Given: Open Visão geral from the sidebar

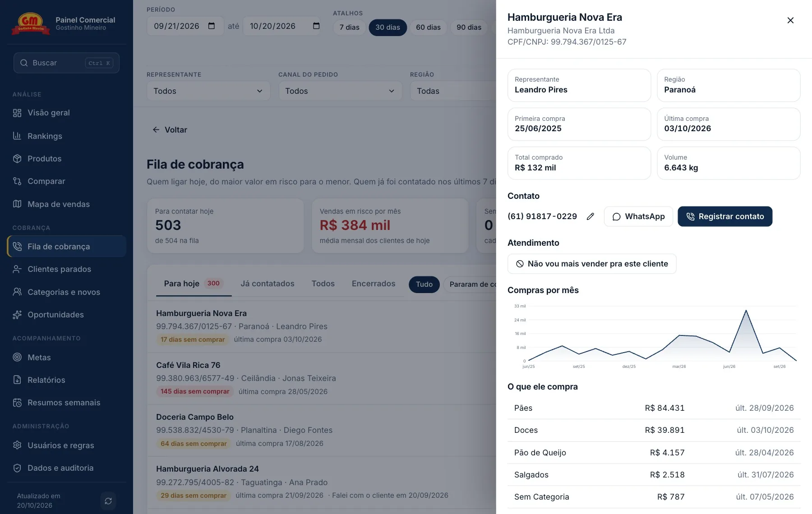Looking at the screenshot, I should (66, 113).
